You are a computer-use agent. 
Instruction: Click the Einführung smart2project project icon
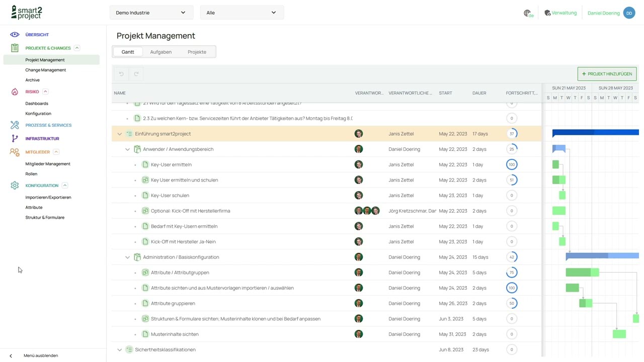[129, 134]
